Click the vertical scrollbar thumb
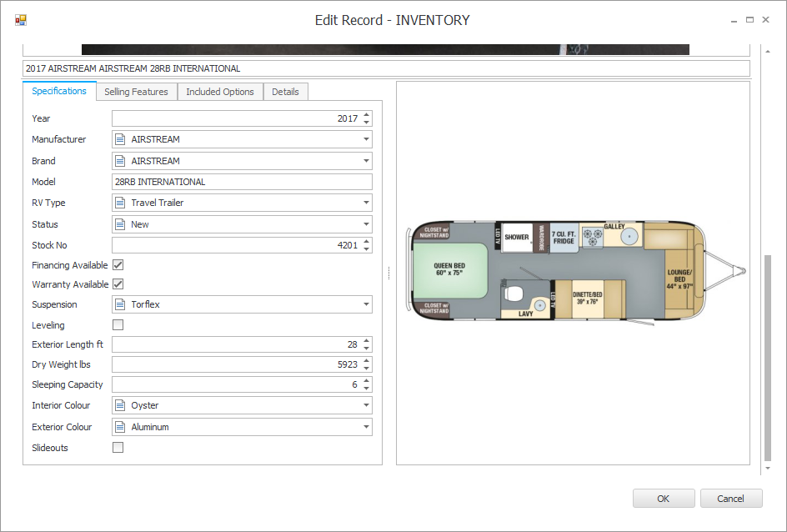 pos(768,359)
